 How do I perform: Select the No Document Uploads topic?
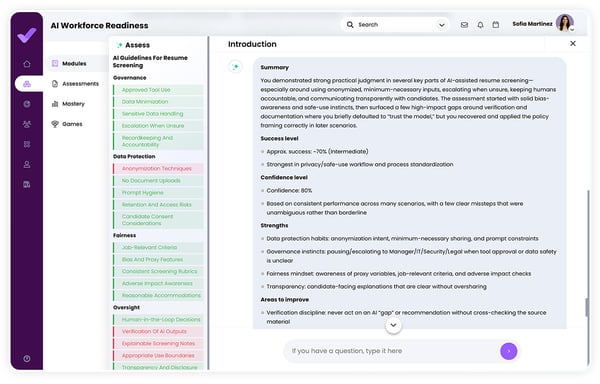[158, 181]
